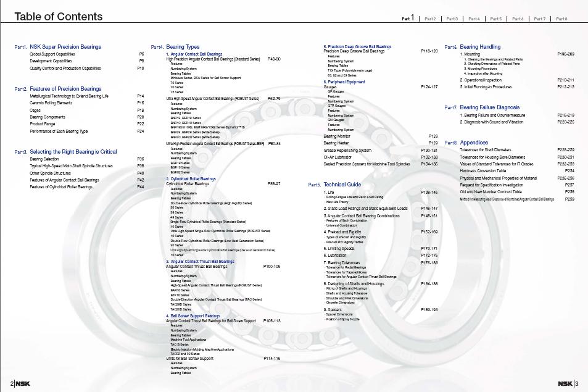Switch to the Part 8 header tab

[561, 19]
